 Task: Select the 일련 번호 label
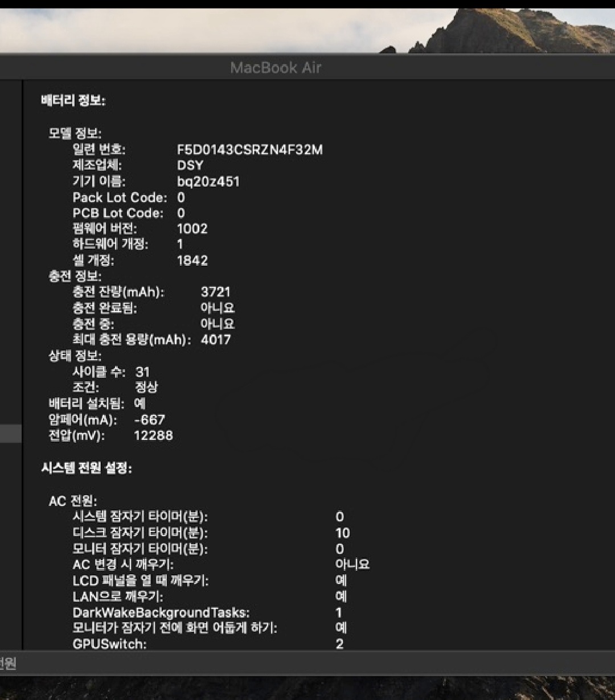(x=99, y=150)
